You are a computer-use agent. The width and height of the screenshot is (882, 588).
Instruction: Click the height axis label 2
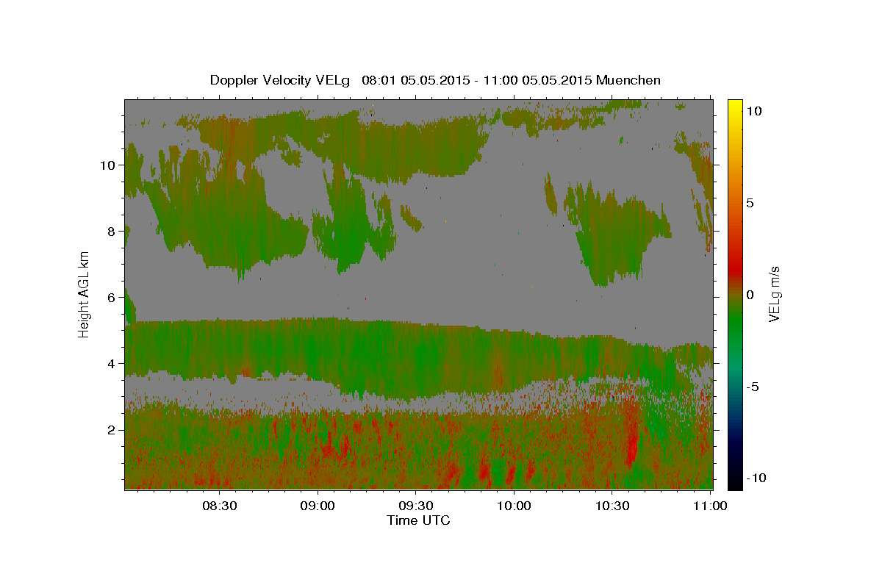pos(112,430)
